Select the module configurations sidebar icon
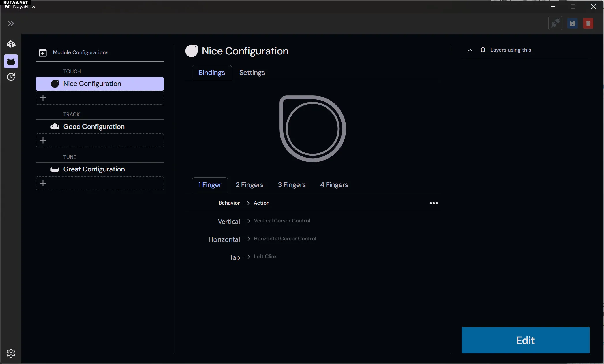 tap(11, 61)
